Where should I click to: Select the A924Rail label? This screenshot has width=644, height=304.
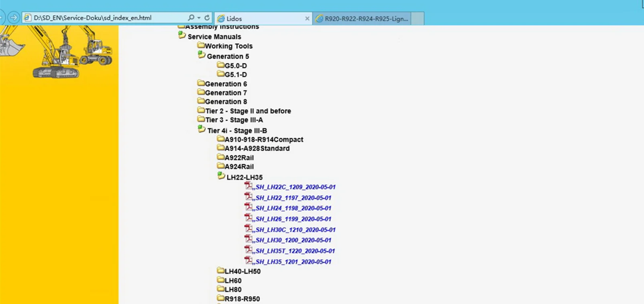pos(239,166)
